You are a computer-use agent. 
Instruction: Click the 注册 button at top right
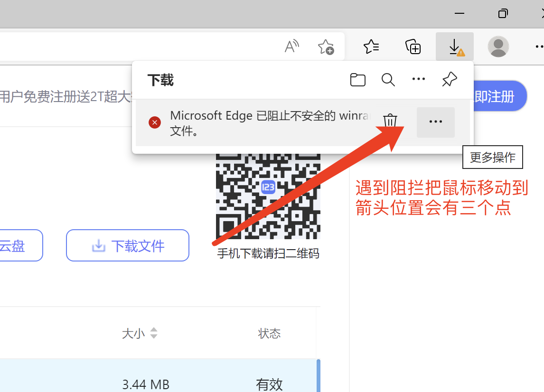pyautogui.click(x=499, y=96)
